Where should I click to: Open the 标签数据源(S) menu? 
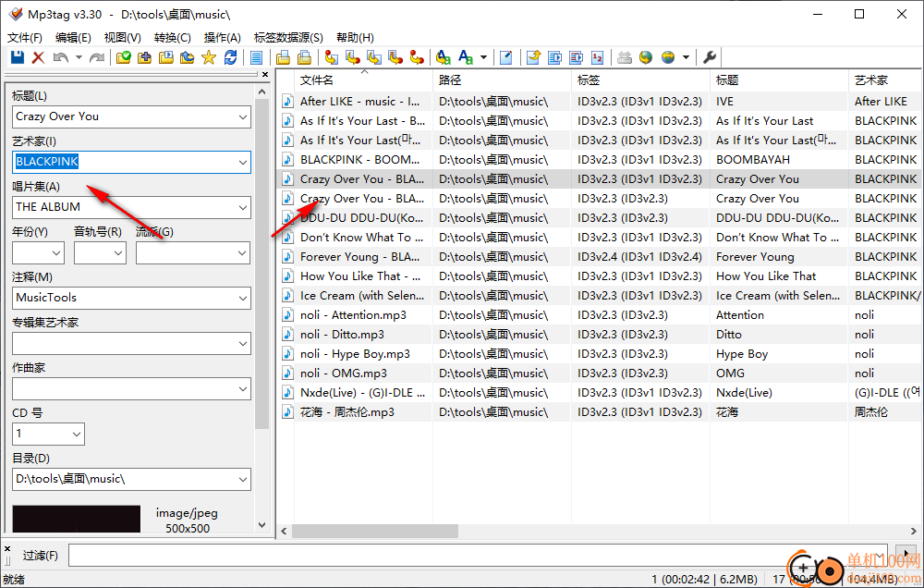(x=288, y=38)
